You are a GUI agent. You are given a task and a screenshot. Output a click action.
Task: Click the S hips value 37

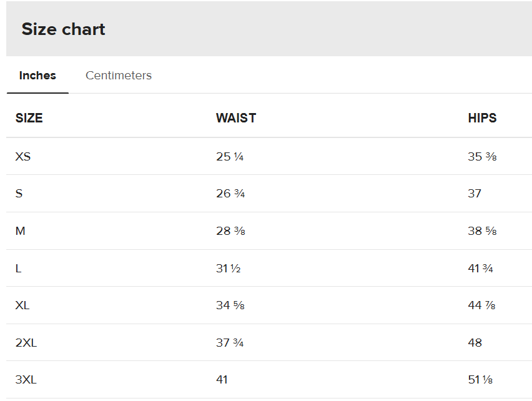point(475,194)
